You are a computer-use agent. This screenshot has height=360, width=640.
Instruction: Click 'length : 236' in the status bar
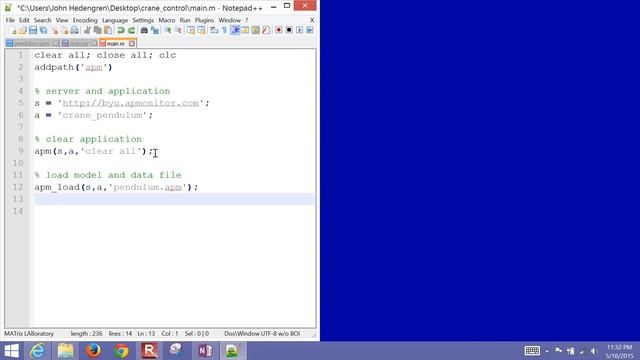pyautogui.click(x=87, y=333)
